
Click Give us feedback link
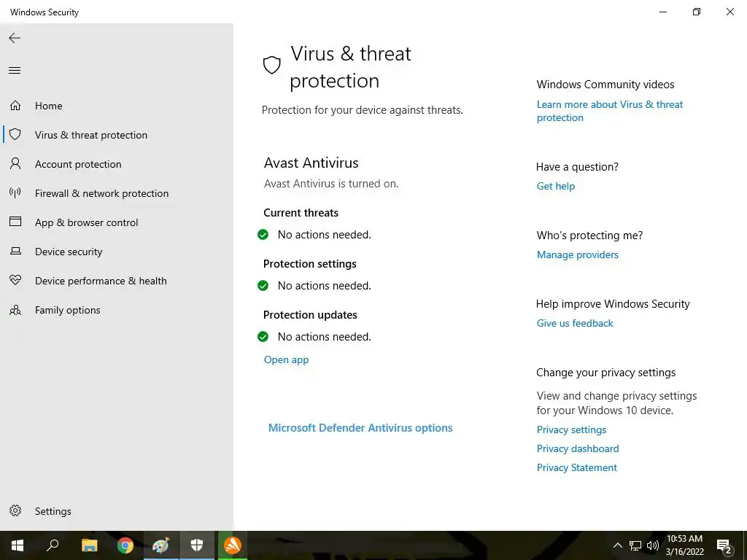575,323
